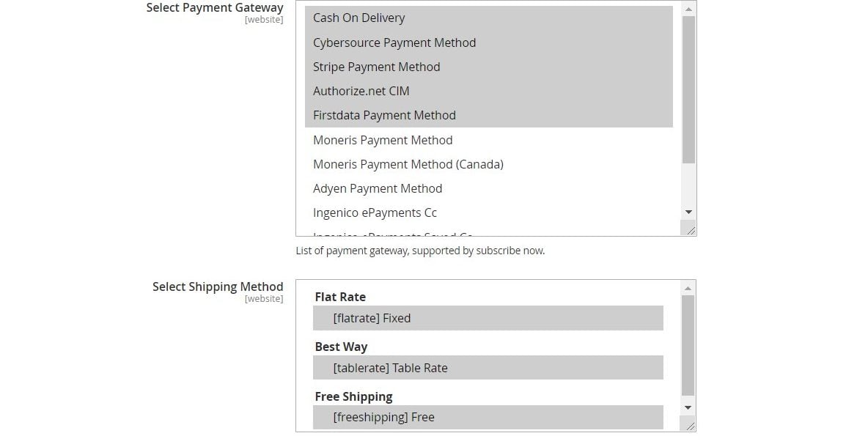Click shipping method list scroll-down arrow
The height and width of the screenshot is (444, 868).
[688, 408]
